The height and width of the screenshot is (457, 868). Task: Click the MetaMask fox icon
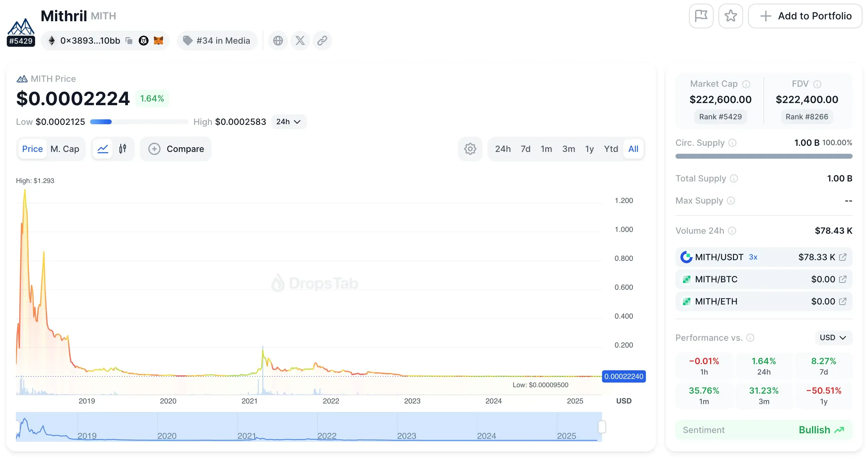pyautogui.click(x=158, y=41)
